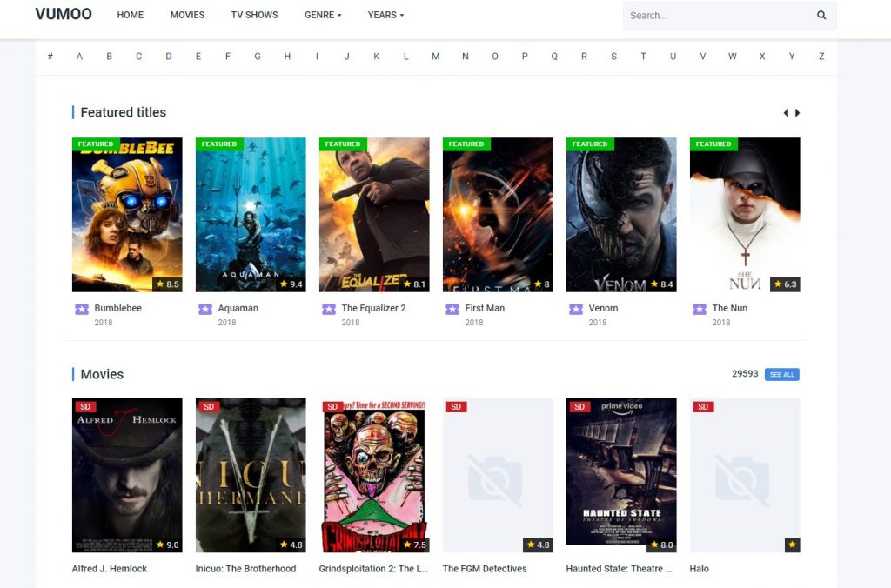Click the previous arrow of Featured titles carousel

point(787,112)
